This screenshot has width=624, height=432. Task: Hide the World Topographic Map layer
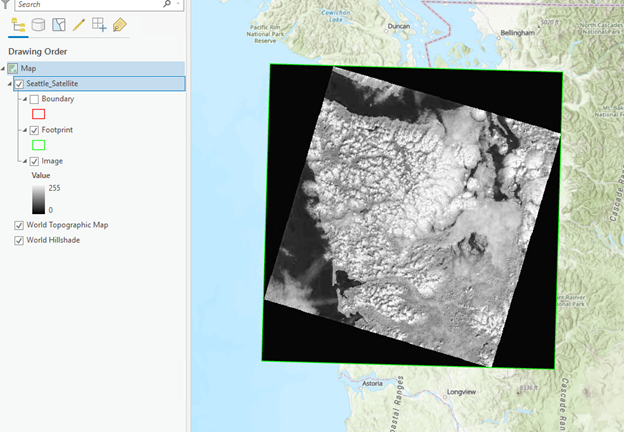click(x=19, y=225)
